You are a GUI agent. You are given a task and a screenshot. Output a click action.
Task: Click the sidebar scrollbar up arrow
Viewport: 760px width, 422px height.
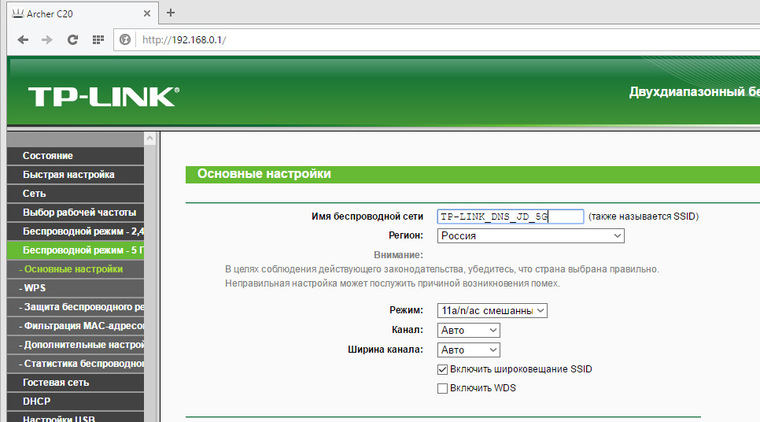point(150,139)
